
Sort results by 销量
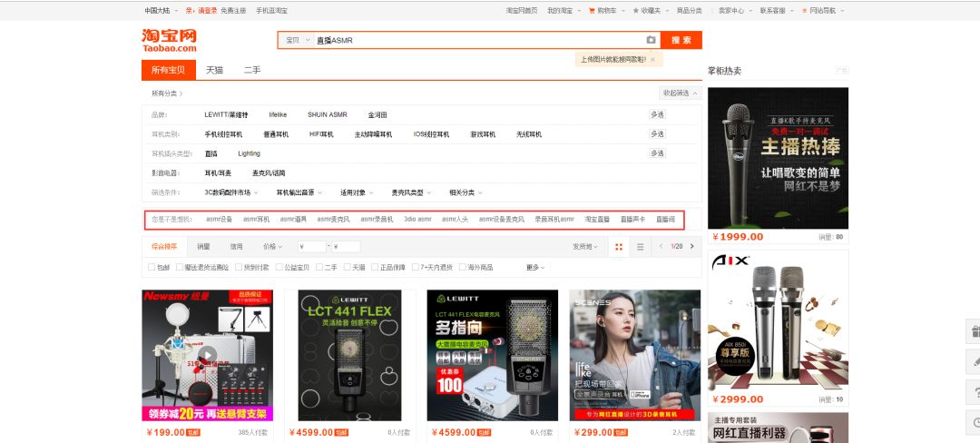coord(203,247)
